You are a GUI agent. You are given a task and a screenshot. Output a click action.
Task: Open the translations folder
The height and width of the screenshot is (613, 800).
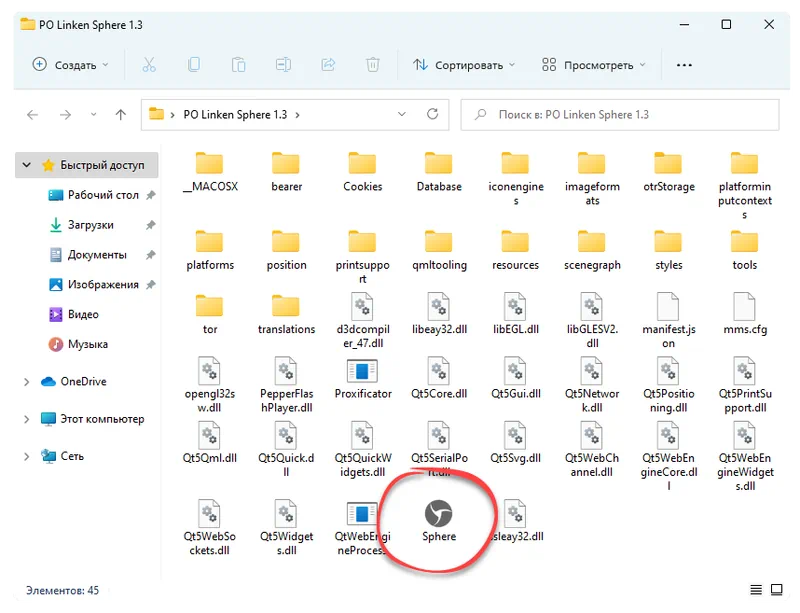tap(286, 314)
